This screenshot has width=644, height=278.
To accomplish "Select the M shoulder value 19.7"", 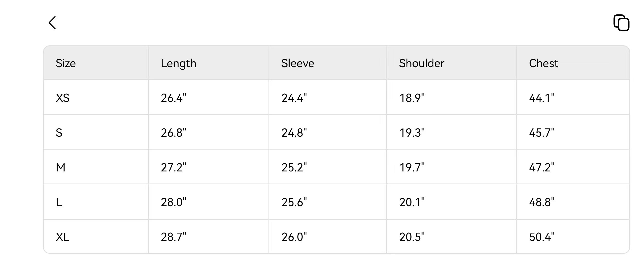I will [412, 168].
